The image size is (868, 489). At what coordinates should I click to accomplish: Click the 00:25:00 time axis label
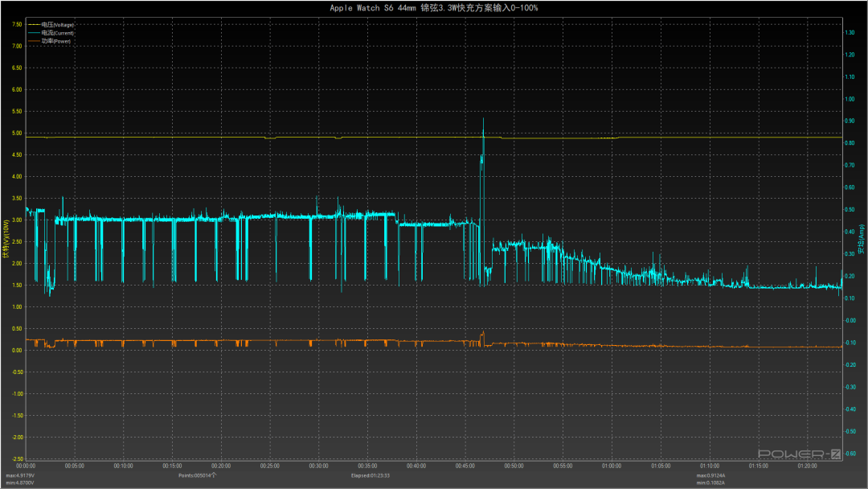[x=270, y=466]
